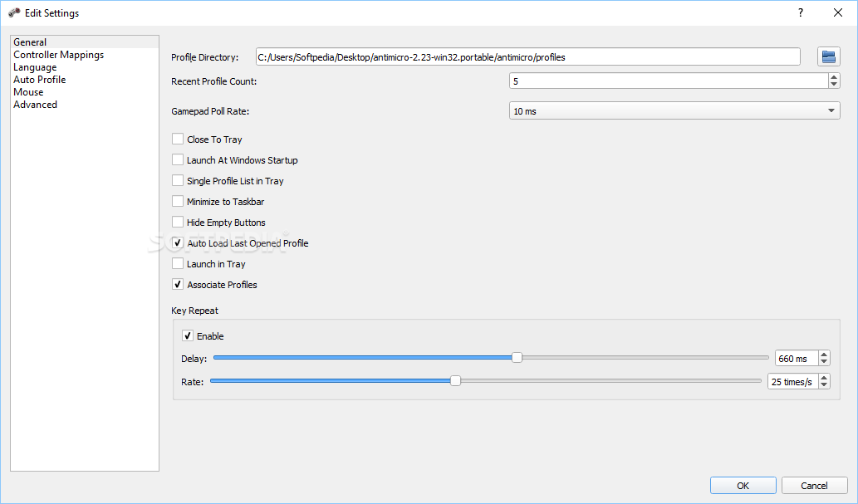Click the Cancel button

tap(814, 486)
